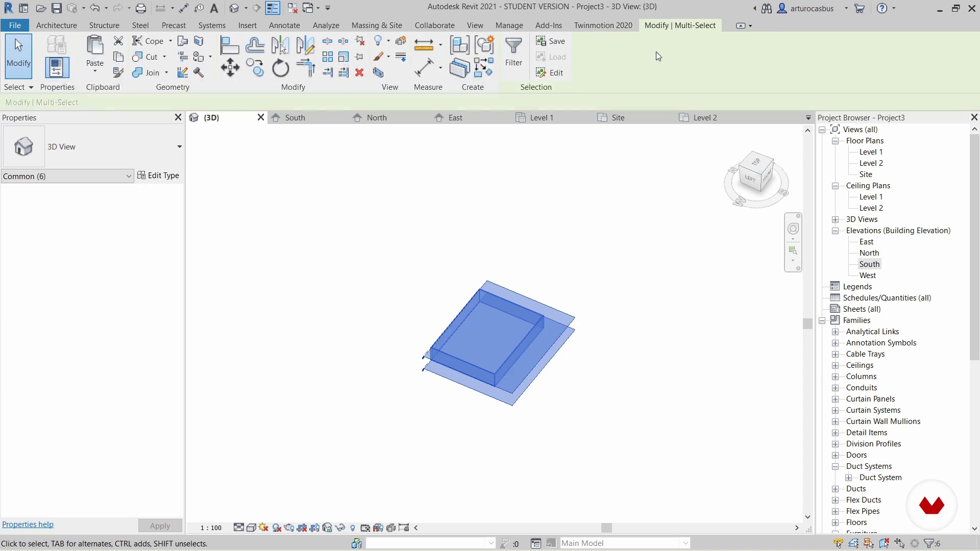Image resolution: width=980 pixels, height=551 pixels.
Task: Open the Massing & Site ribbon tab
Action: pos(377,26)
